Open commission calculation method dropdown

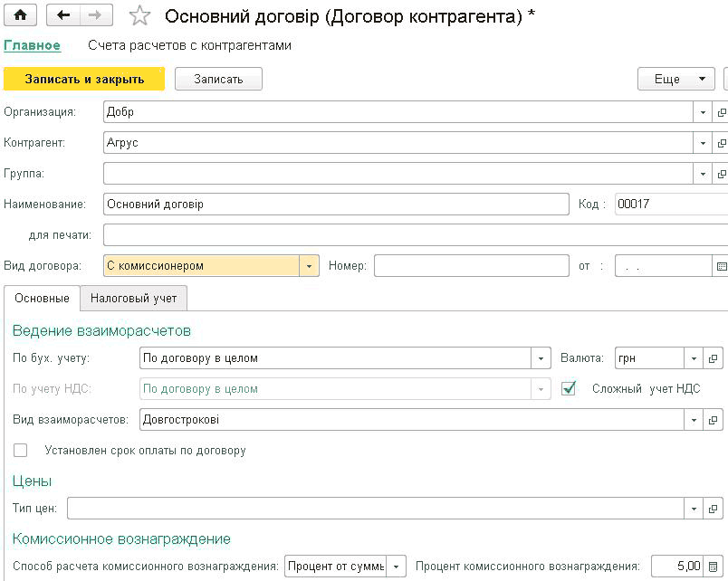point(396,567)
